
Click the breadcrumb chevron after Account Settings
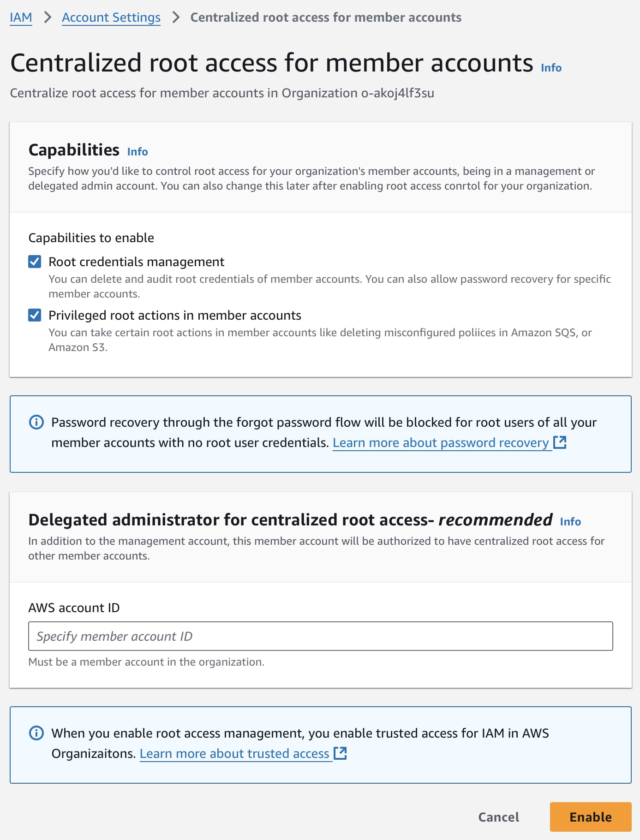coord(175,18)
